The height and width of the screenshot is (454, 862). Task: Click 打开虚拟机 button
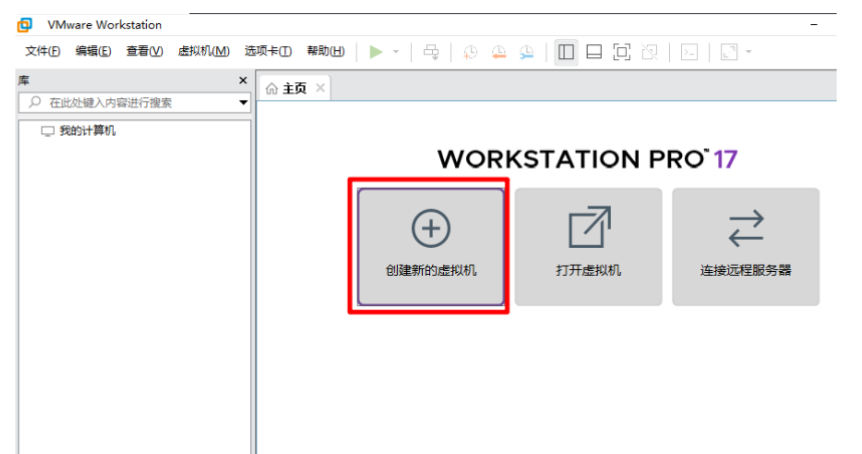[x=588, y=247]
